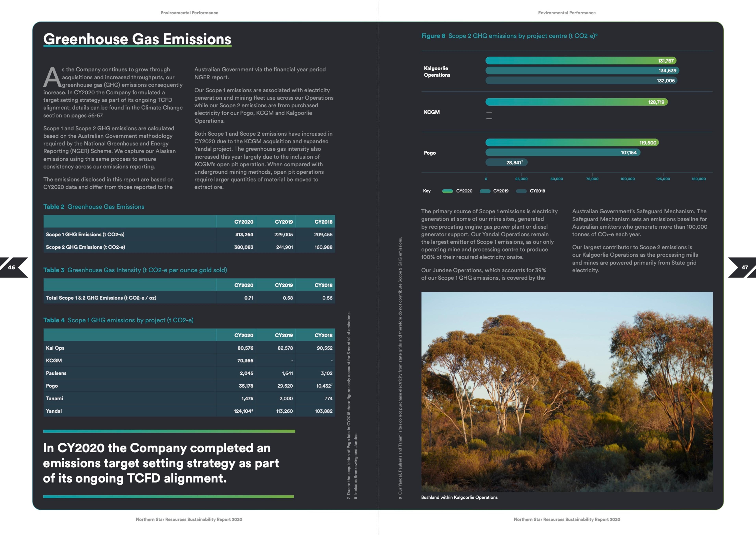Click the Pogo bar labeled 119,500
Image resolution: width=756 pixels, height=535 pixels.
coord(572,142)
